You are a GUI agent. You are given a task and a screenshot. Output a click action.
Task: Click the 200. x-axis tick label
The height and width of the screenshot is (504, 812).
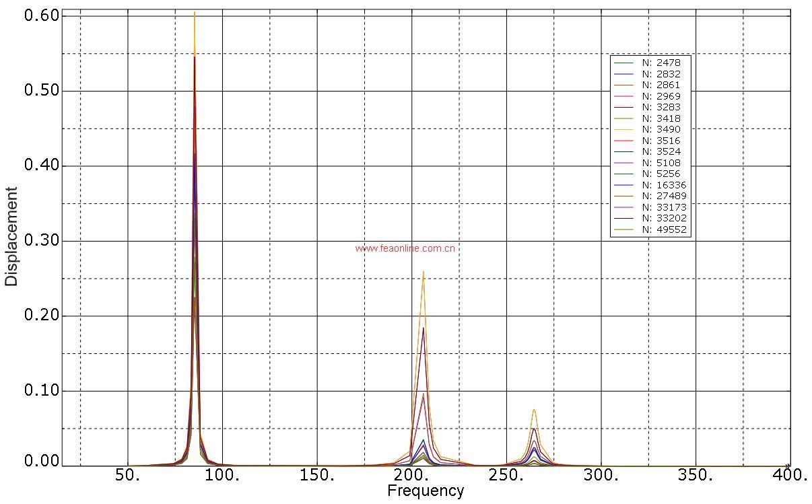click(x=411, y=475)
